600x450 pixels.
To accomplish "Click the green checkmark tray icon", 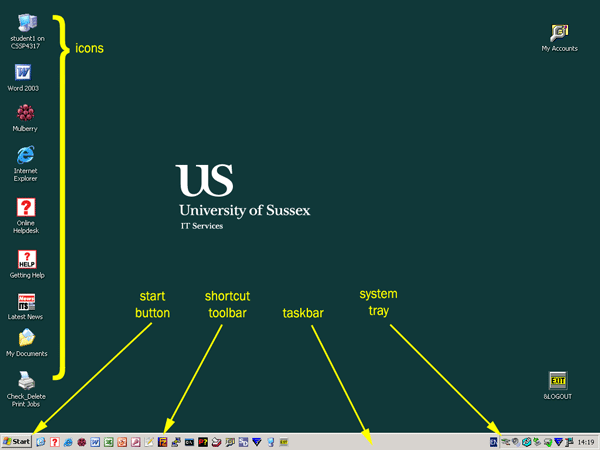I will (548, 443).
